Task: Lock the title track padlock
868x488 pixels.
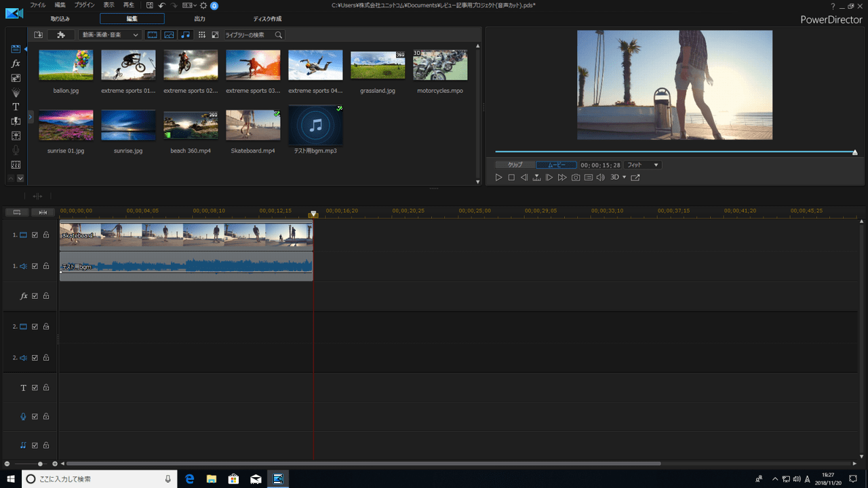Action: (x=46, y=388)
